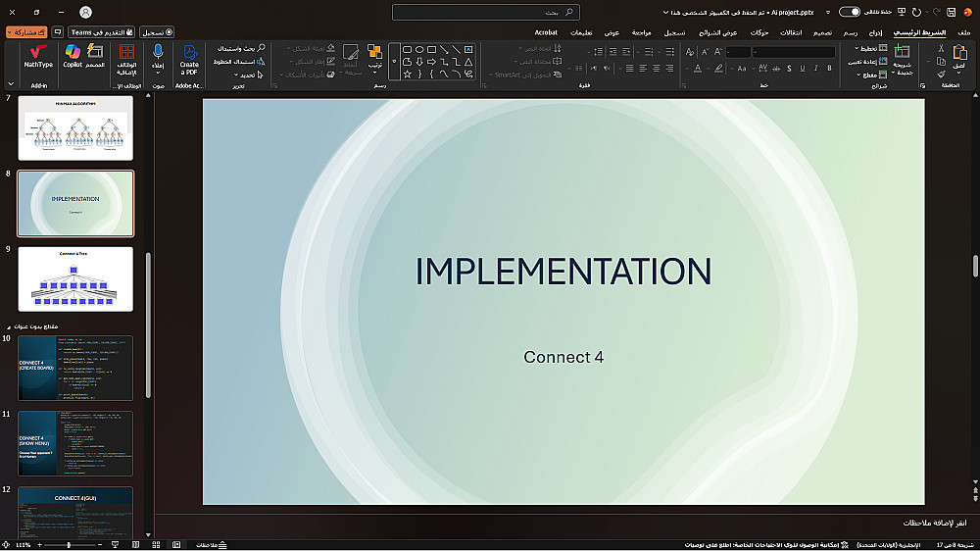Click the orange Share button
The height and width of the screenshot is (551, 980).
pos(26,32)
